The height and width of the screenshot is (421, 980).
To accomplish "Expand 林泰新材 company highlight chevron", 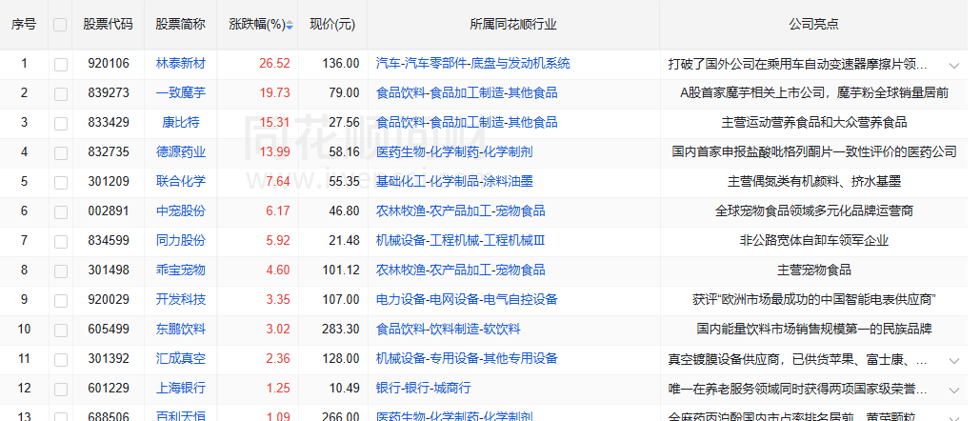I will [x=953, y=65].
